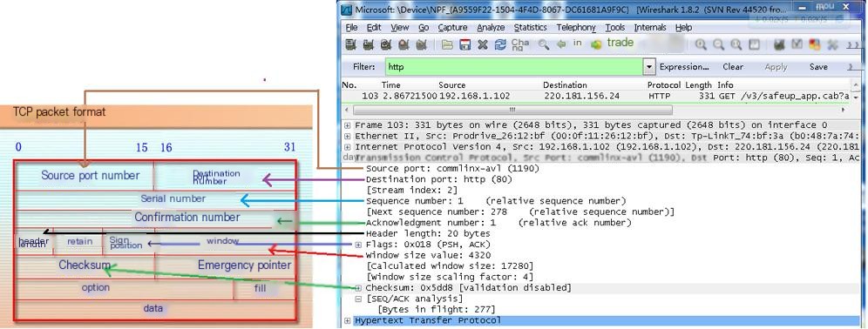Open the Statistics menu

(x=530, y=27)
